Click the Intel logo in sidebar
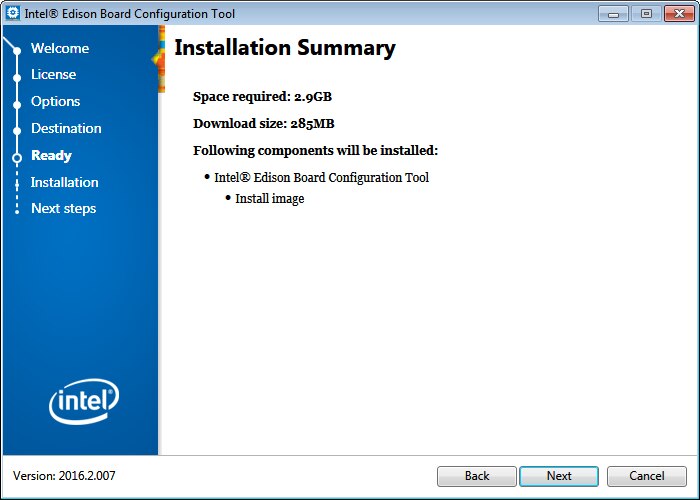 tap(84, 401)
